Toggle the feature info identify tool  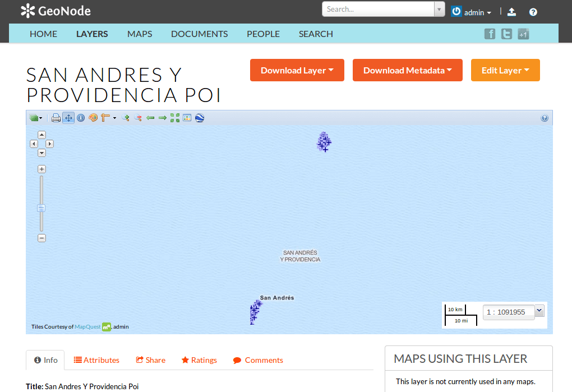tap(81, 118)
